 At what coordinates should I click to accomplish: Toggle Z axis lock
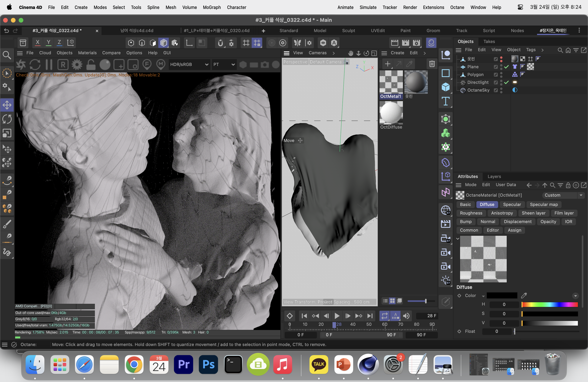point(59,43)
